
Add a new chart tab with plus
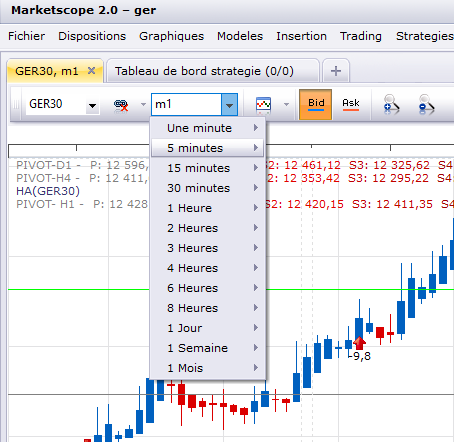pyautogui.click(x=336, y=71)
